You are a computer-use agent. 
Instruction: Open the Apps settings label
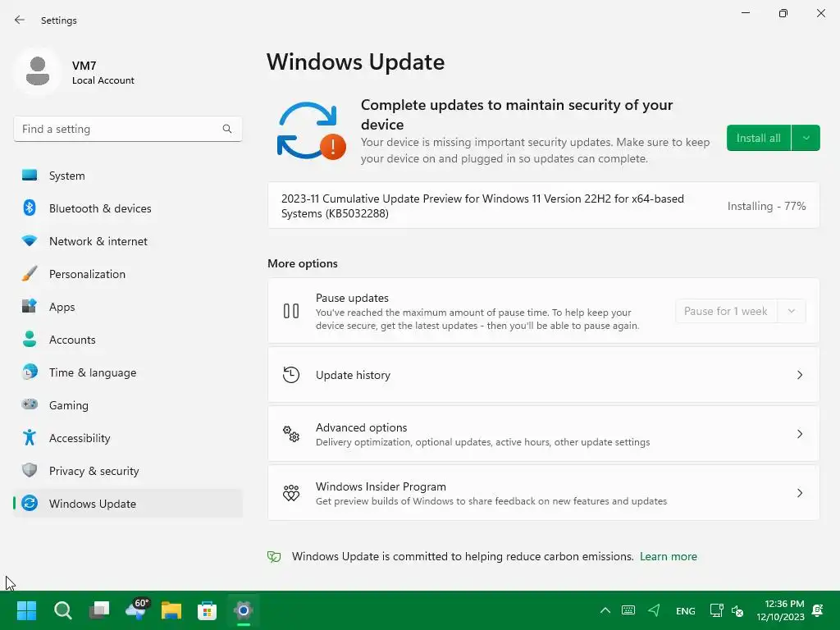point(62,307)
